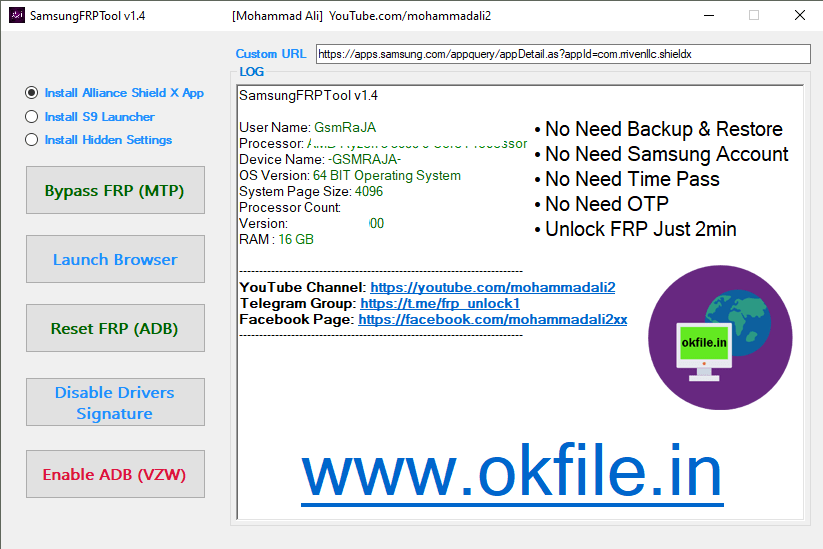
Task: Click Unlock FRP Just 2min text
Action: click(640, 229)
